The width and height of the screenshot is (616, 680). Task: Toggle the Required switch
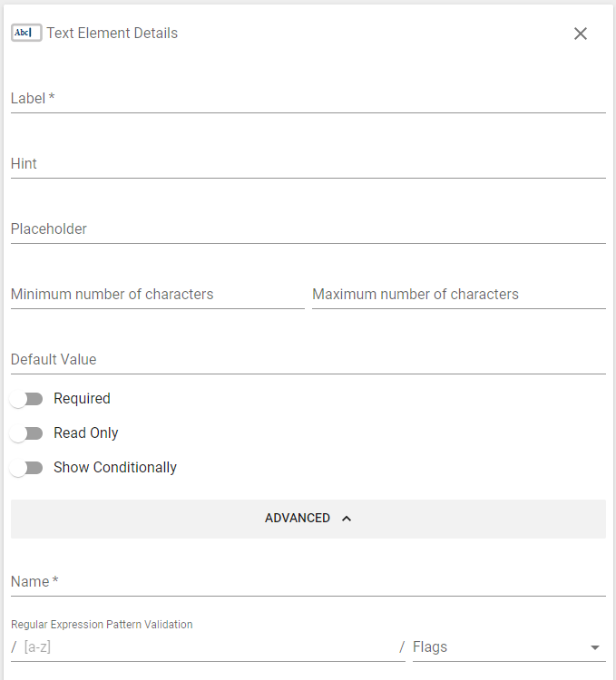[x=26, y=399]
